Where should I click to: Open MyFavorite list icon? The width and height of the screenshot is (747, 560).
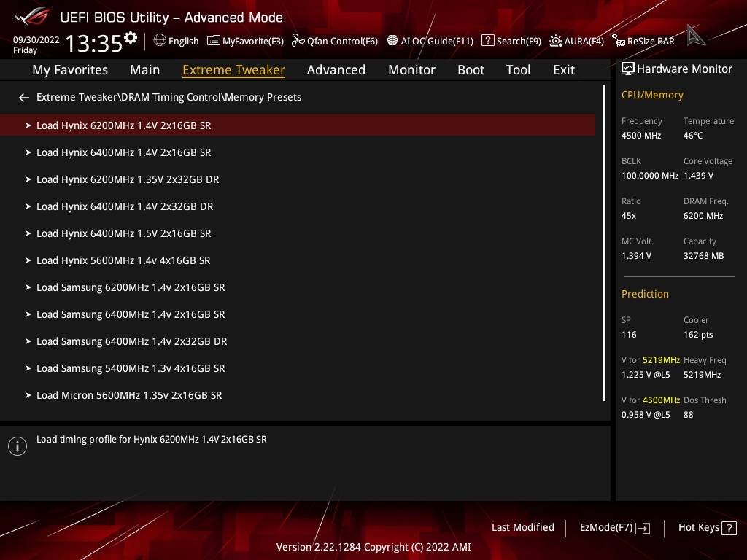214,41
